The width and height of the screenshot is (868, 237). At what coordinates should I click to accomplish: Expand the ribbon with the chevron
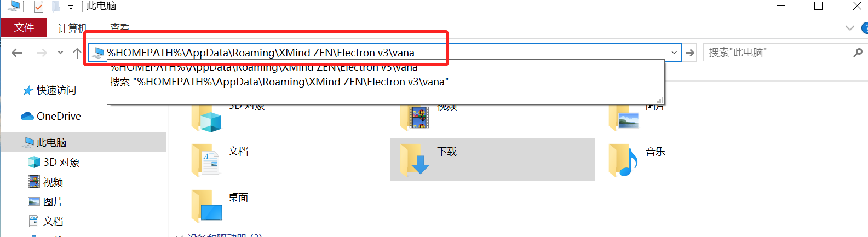(x=850, y=28)
